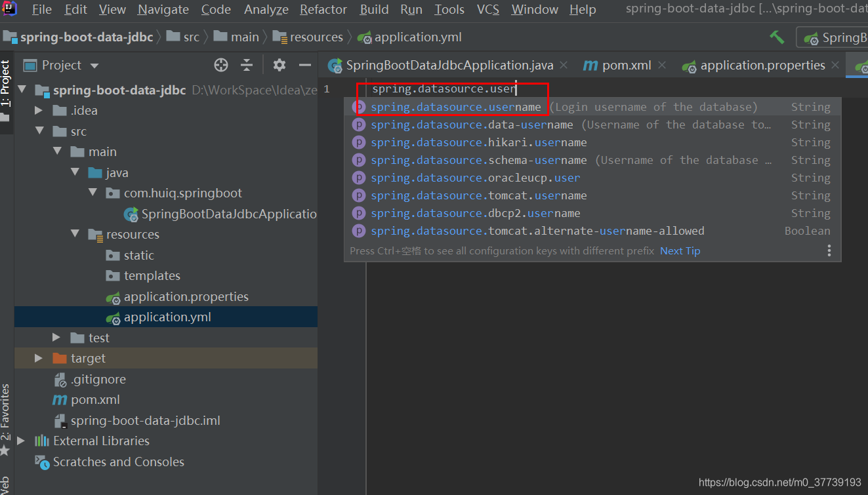Click the Build hammer icon
This screenshot has height=495, width=868.
pos(777,37)
